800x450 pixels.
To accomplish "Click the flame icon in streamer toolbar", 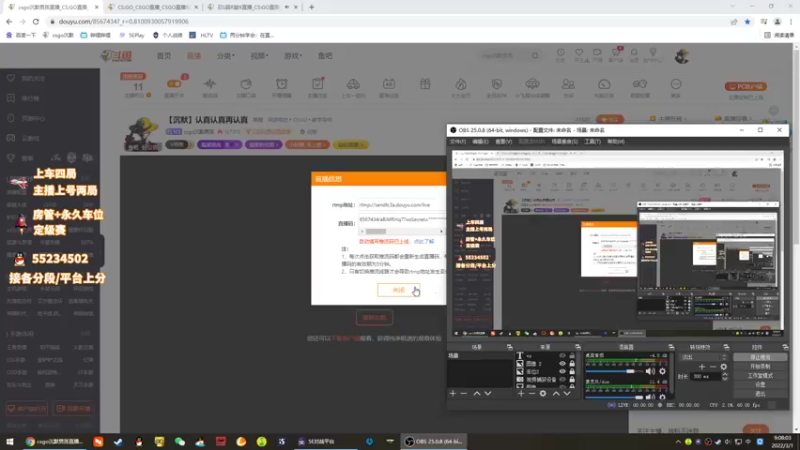I will [461, 84].
